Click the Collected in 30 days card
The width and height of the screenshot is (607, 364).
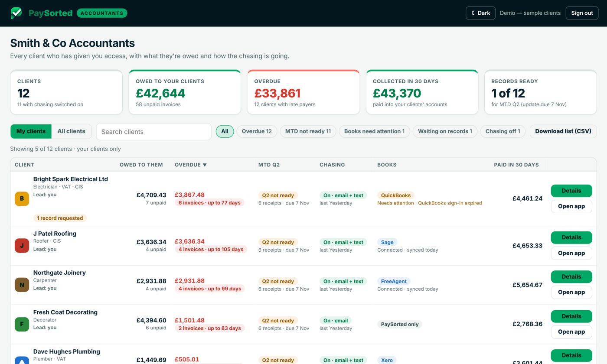[x=422, y=92]
